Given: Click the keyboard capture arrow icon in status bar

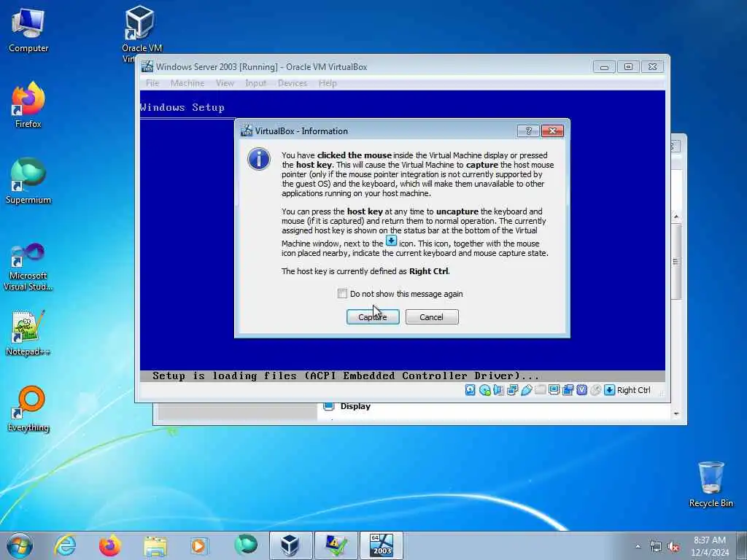Looking at the screenshot, I should (609, 390).
